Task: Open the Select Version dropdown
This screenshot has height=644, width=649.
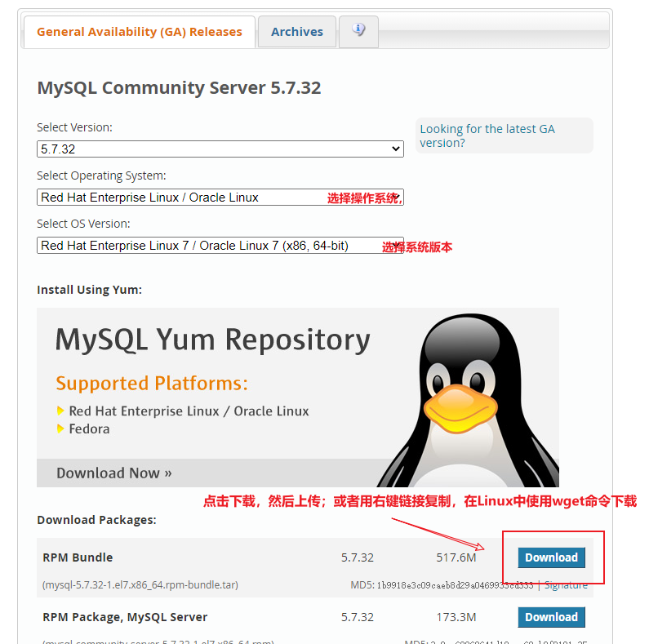Action: (x=220, y=149)
